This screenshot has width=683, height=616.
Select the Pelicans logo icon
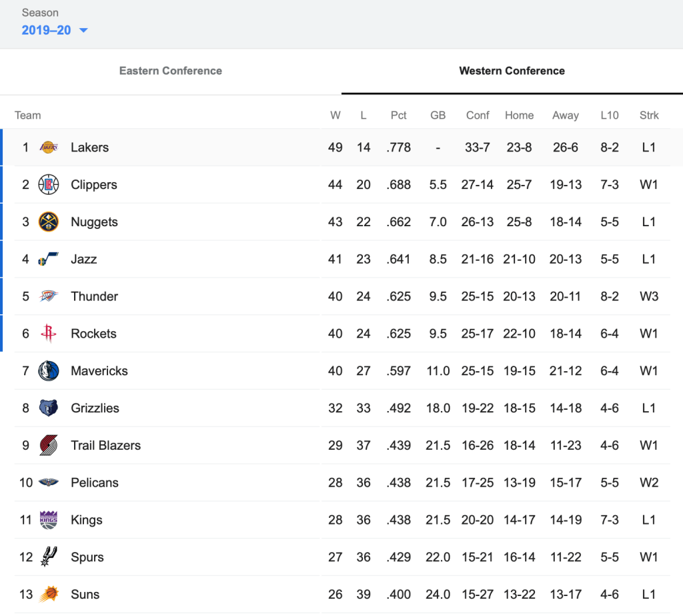tap(49, 483)
